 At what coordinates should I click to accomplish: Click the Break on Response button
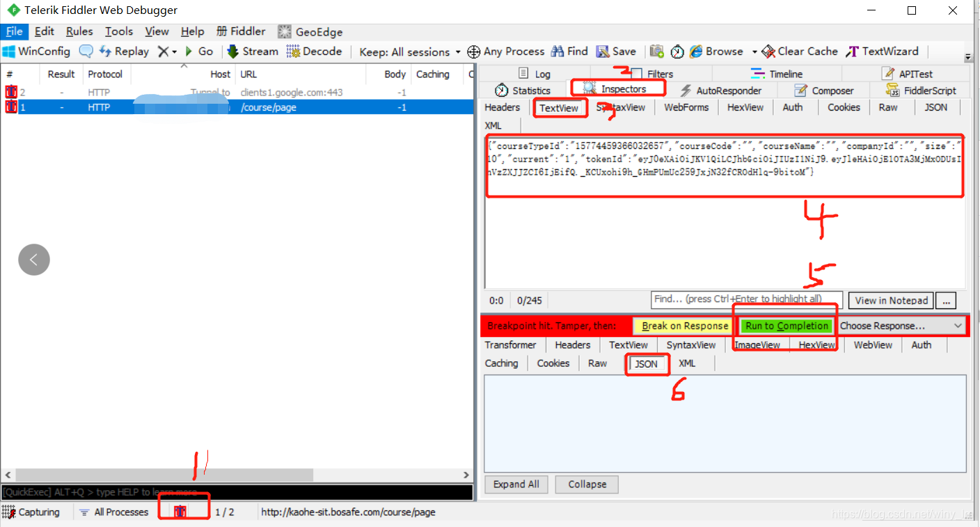pos(685,326)
